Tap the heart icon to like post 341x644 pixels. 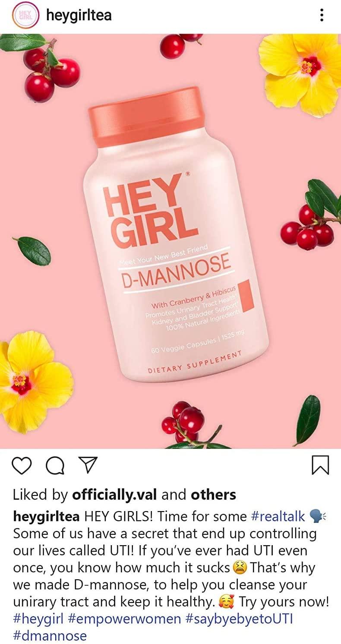(23, 466)
